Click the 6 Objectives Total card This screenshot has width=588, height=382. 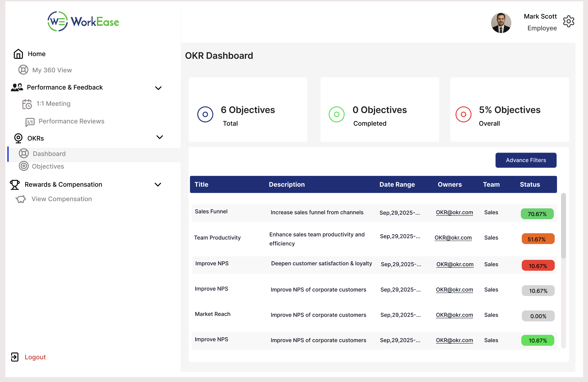click(247, 110)
